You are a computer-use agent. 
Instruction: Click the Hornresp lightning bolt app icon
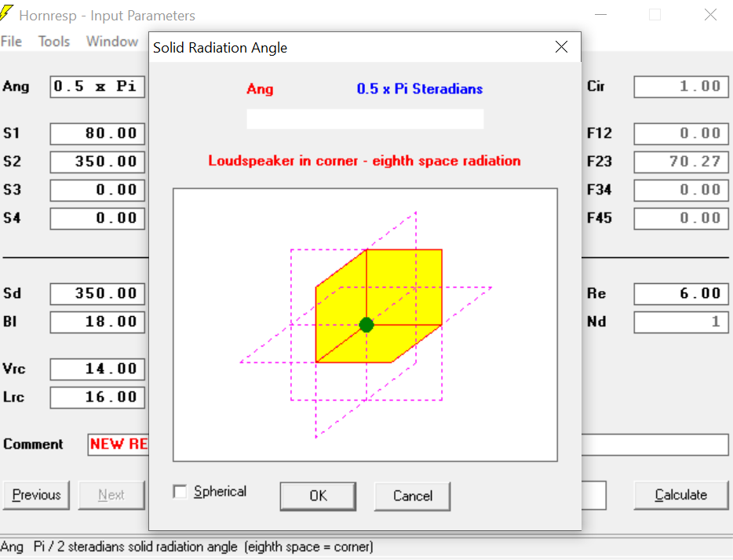(5, 12)
